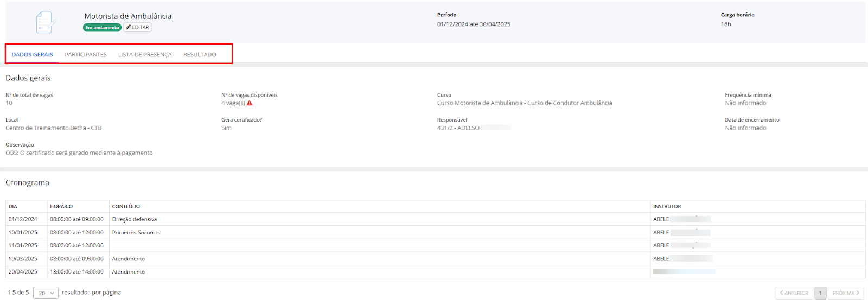Viewport: 868px width, 305px height.
Task: Click the CONTEÚDO column header
Action: (126, 207)
